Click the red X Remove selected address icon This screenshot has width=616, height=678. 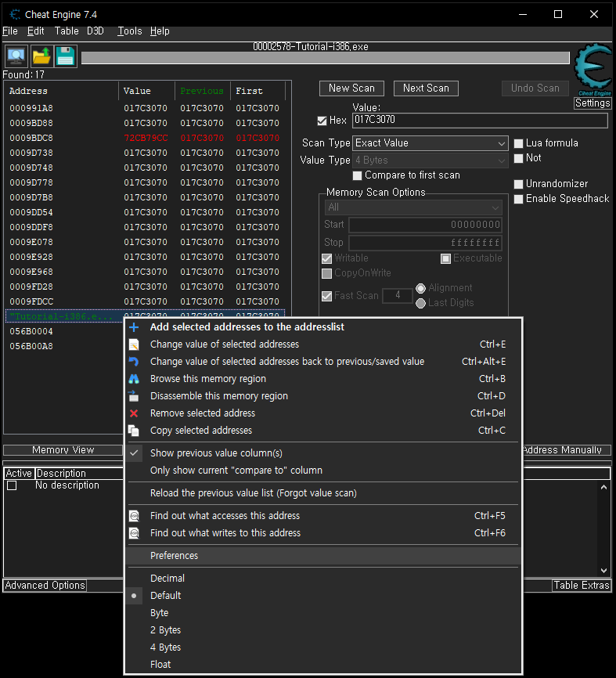coord(134,413)
